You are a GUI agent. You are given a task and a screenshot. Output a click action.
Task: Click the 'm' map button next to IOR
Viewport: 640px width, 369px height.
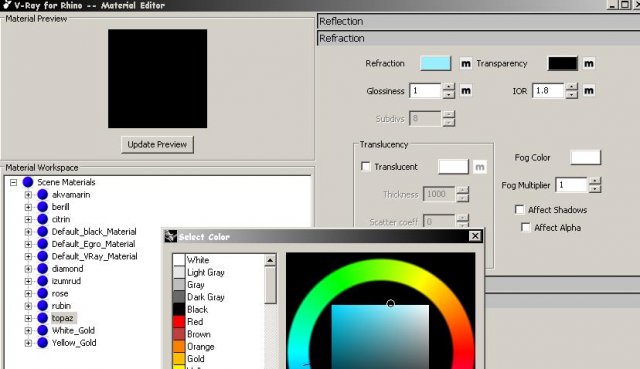click(x=589, y=91)
